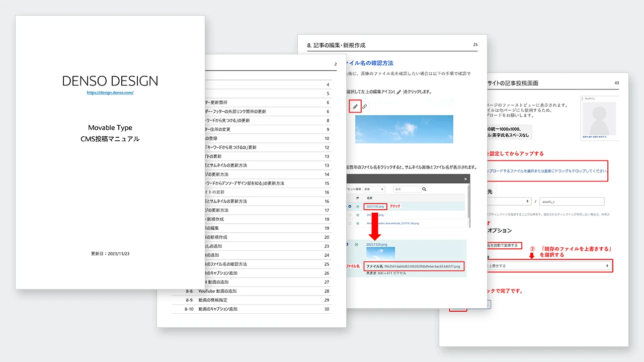Open the asset type dropdown showing 画像

pyautogui.click(x=374, y=189)
